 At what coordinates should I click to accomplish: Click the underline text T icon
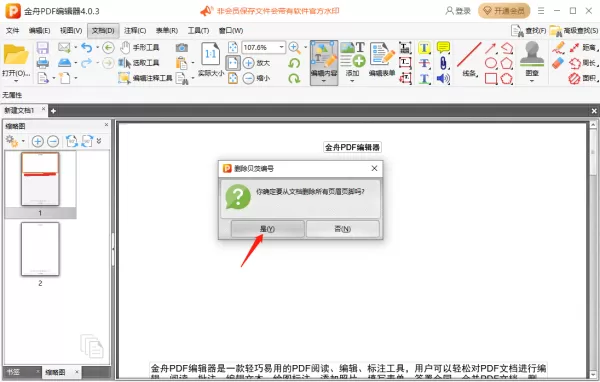tap(424, 78)
